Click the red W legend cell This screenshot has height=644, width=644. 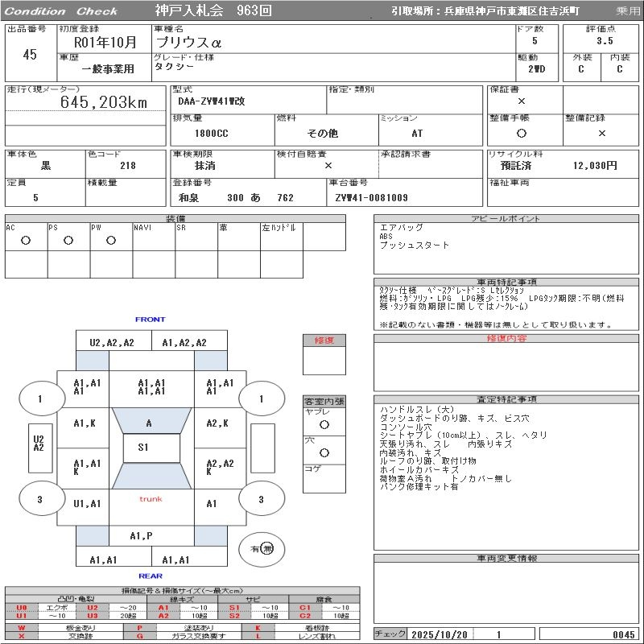click(22, 627)
